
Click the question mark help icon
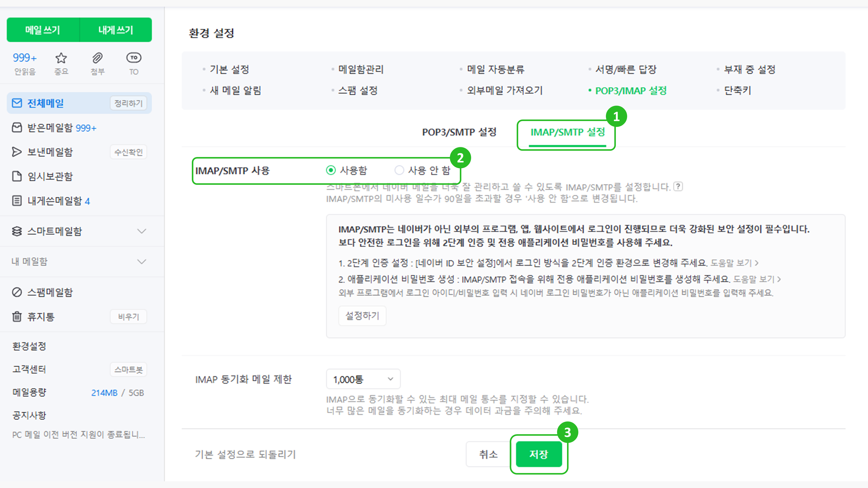click(678, 186)
